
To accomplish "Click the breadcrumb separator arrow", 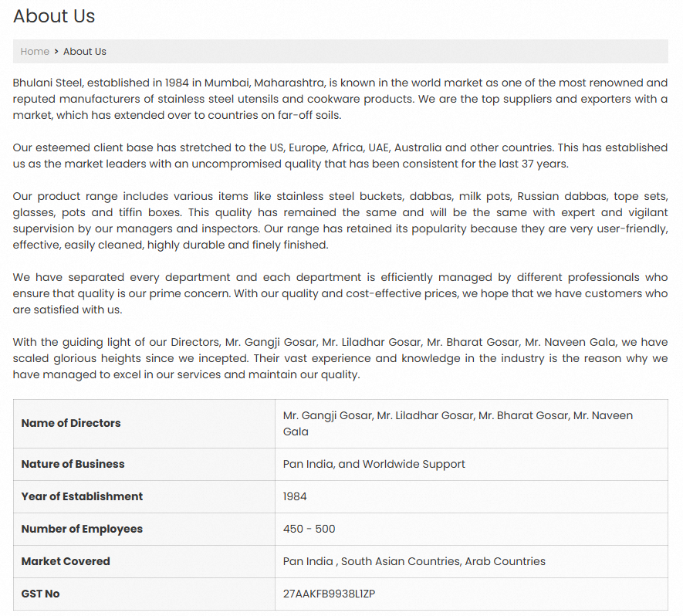I will coord(56,52).
